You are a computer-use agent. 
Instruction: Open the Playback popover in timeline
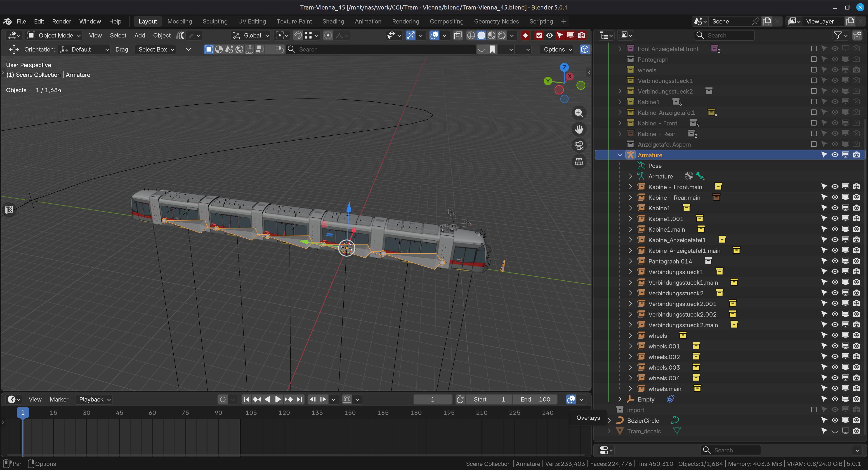pos(95,399)
